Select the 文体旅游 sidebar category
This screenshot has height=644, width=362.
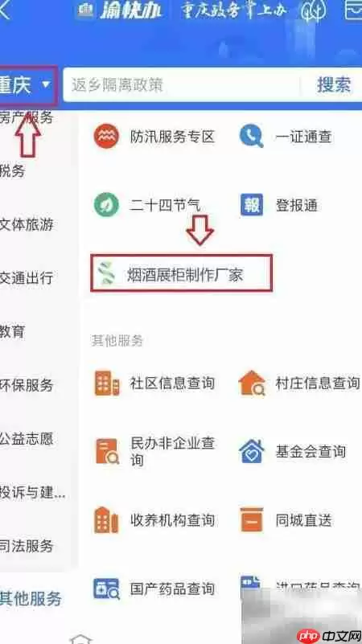[27, 224]
